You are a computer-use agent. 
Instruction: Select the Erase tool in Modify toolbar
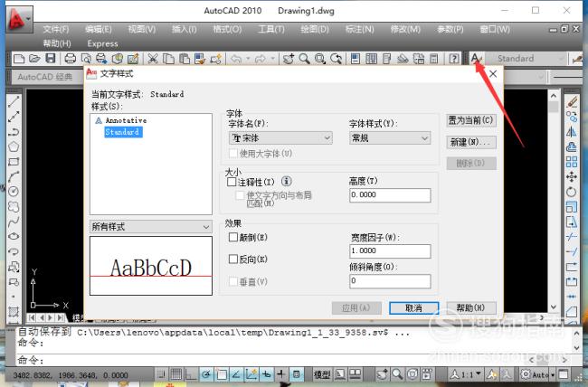click(572, 102)
